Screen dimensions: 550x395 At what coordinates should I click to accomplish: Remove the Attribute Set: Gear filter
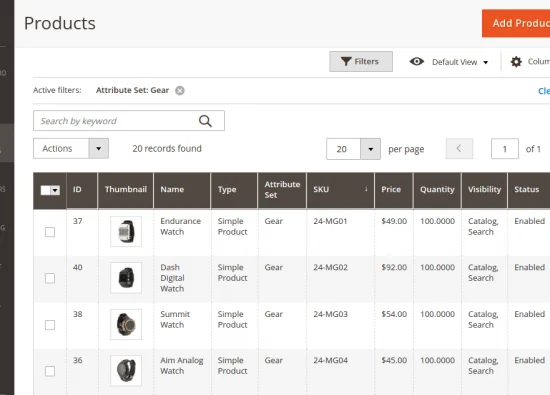click(x=180, y=91)
